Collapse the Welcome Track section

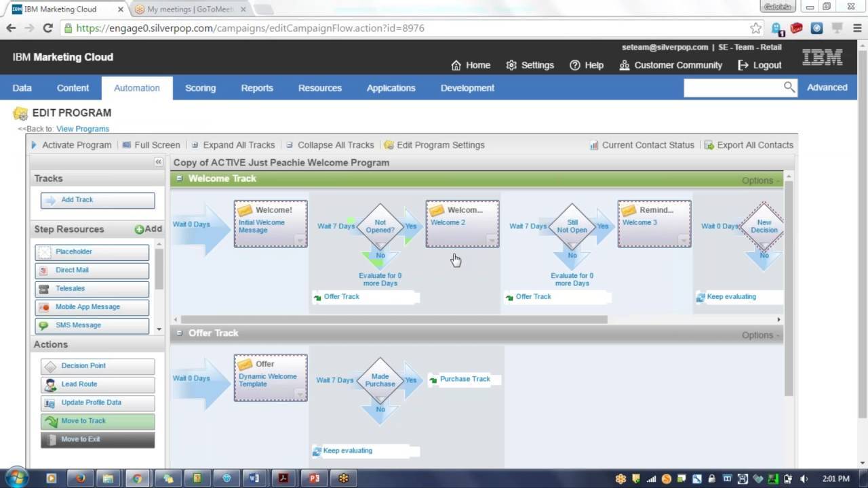point(180,179)
